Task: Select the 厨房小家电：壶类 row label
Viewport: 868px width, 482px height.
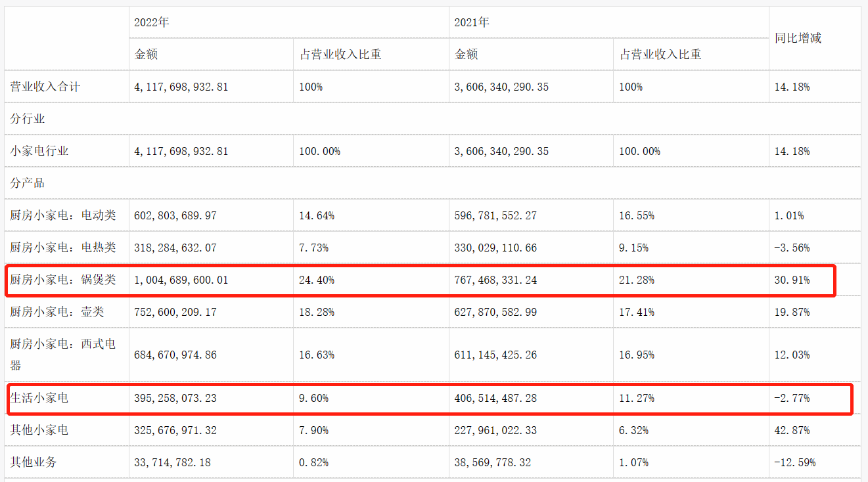Action: click(x=57, y=312)
